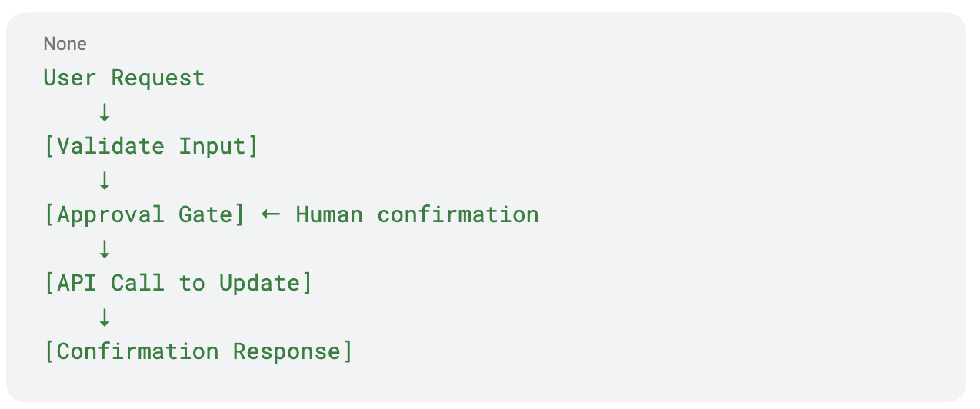The width and height of the screenshot is (980, 409).
Task: Click the word "Update]" in the diagram
Action: pyautogui.click(x=266, y=283)
